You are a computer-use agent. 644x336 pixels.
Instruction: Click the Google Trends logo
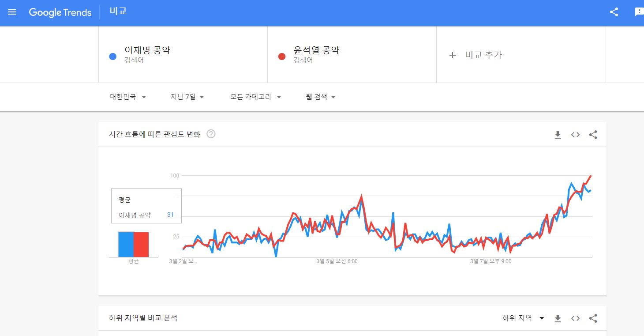pos(60,12)
